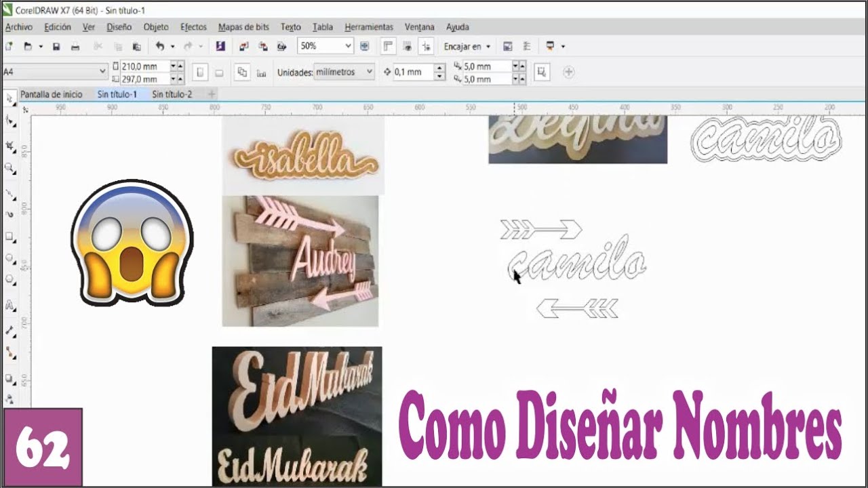Open the Edición menu
The image size is (868, 488).
point(58,27)
